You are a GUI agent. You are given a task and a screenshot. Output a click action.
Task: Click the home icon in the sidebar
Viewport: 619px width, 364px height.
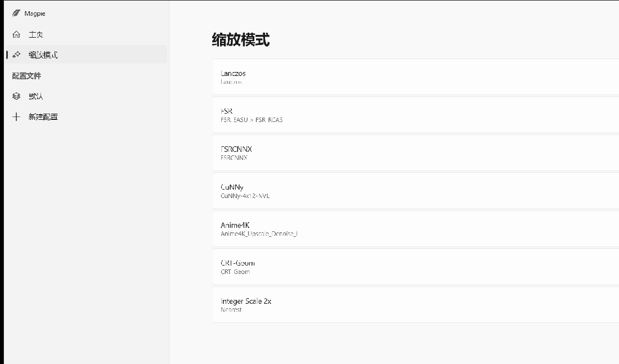(x=16, y=34)
